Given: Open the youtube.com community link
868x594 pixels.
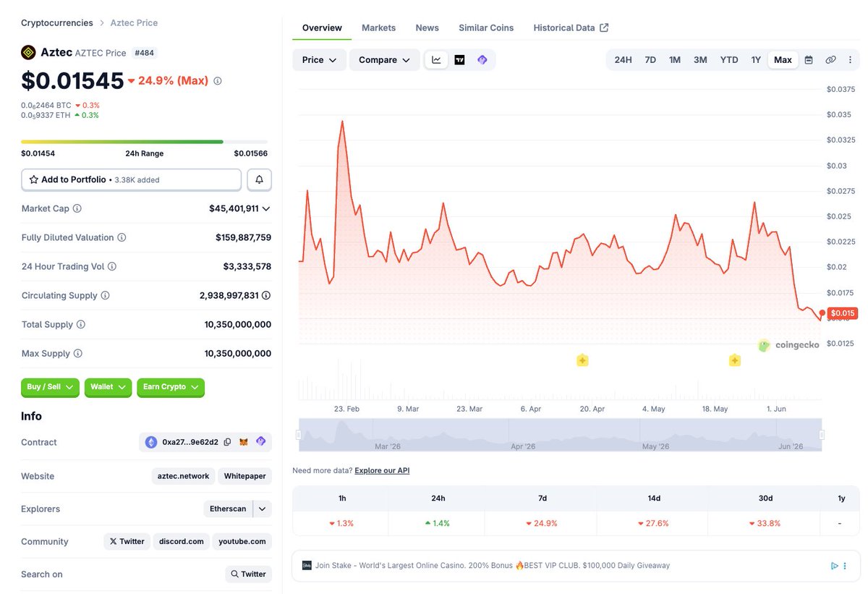Looking at the screenshot, I should [242, 541].
